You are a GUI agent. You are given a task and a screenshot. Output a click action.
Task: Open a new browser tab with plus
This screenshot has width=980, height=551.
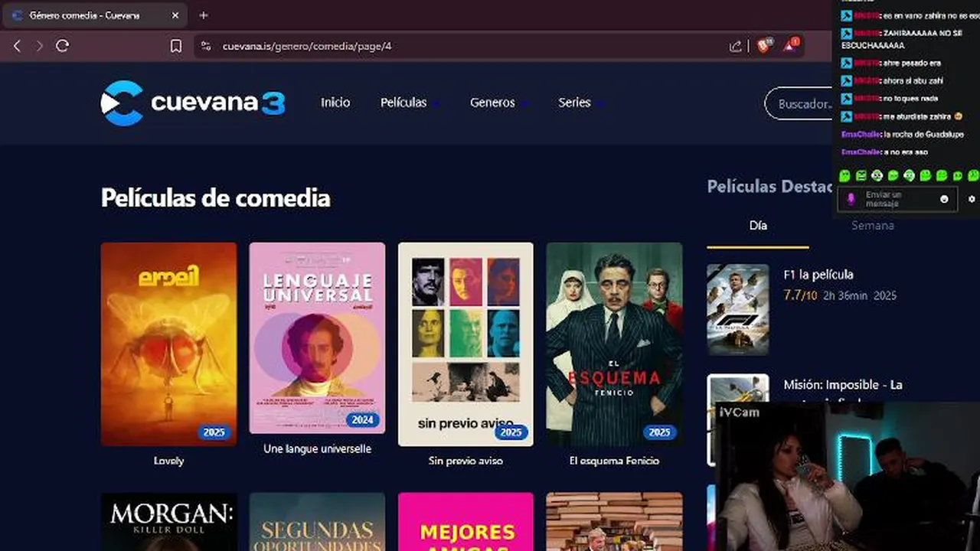pos(203,15)
